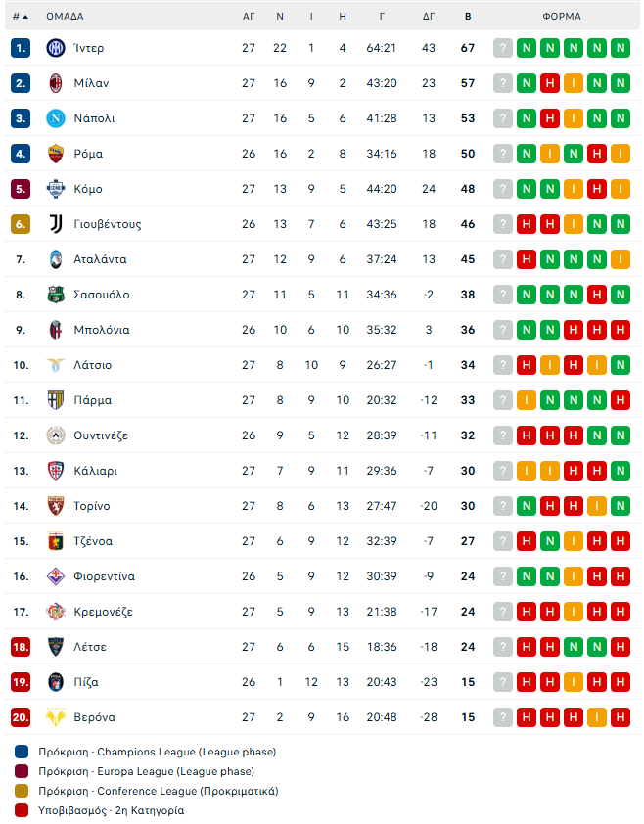The width and height of the screenshot is (644, 824).
Task: Click the Roma club crest icon
Action: [x=55, y=154]
